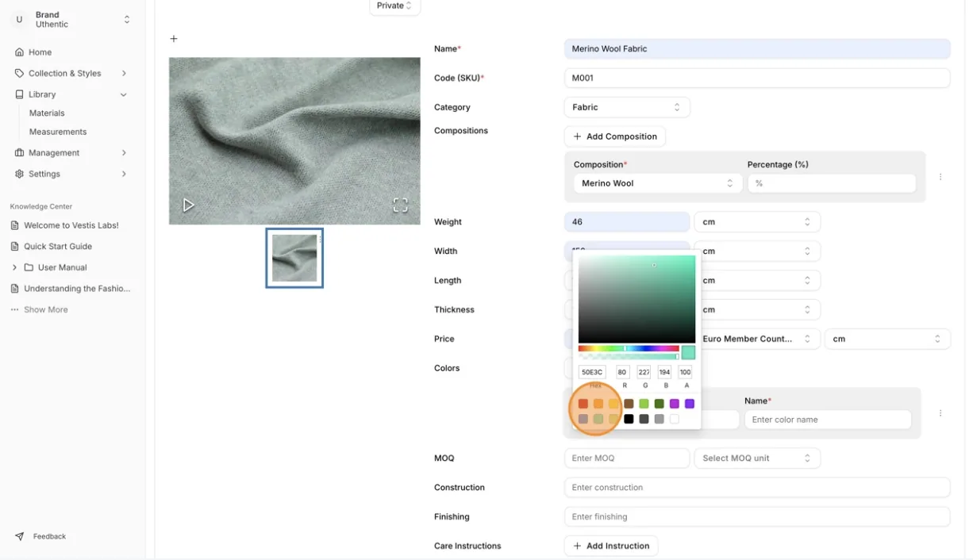Screen dimensions: 973x560
Task: Pick the dark green preset swatch
Action: [659, 404]
